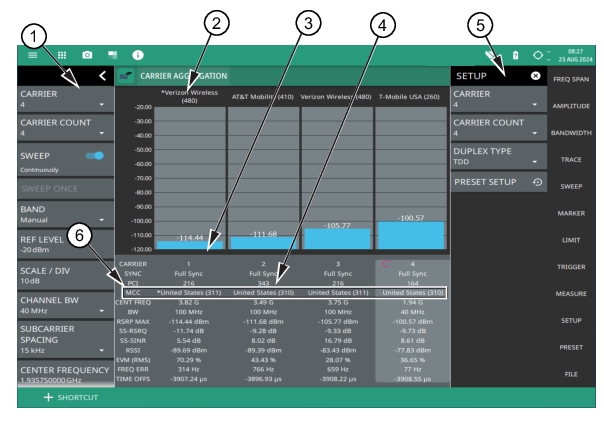Close the SETUP panel
This screenshot has width=604, height=422.
click(x=535, y=76)
